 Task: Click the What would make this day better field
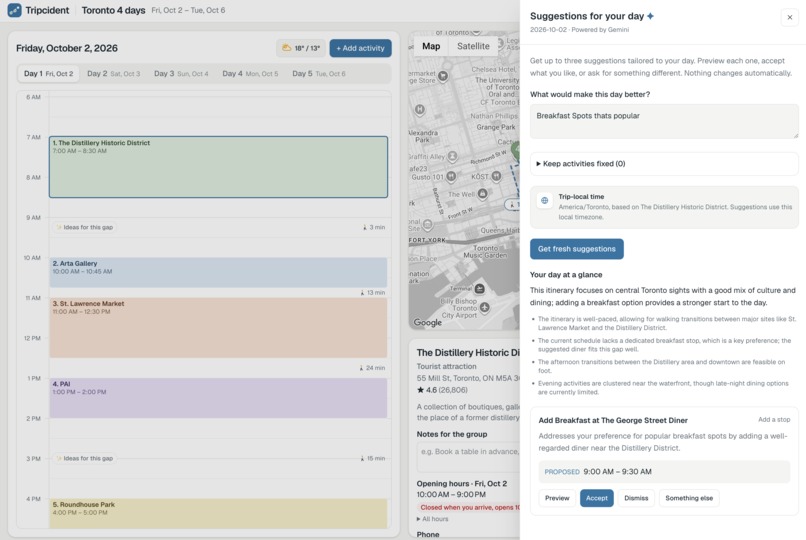coord(664,121)
